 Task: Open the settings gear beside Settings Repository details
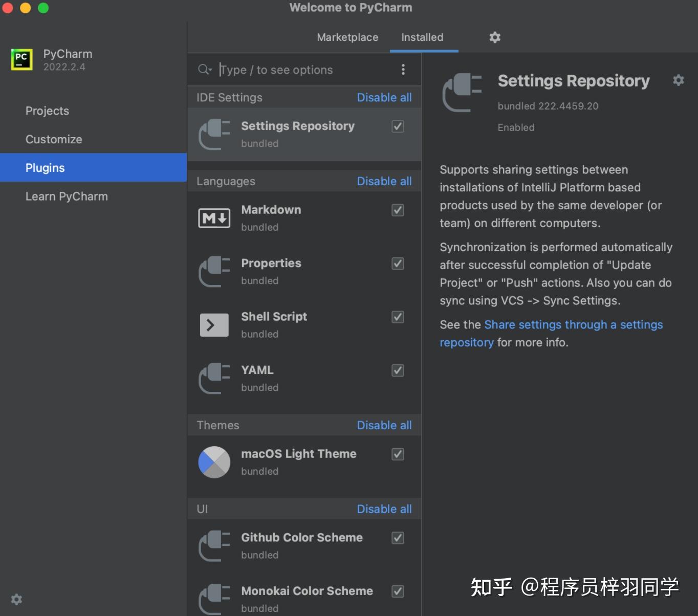click(x=678, y=80)
